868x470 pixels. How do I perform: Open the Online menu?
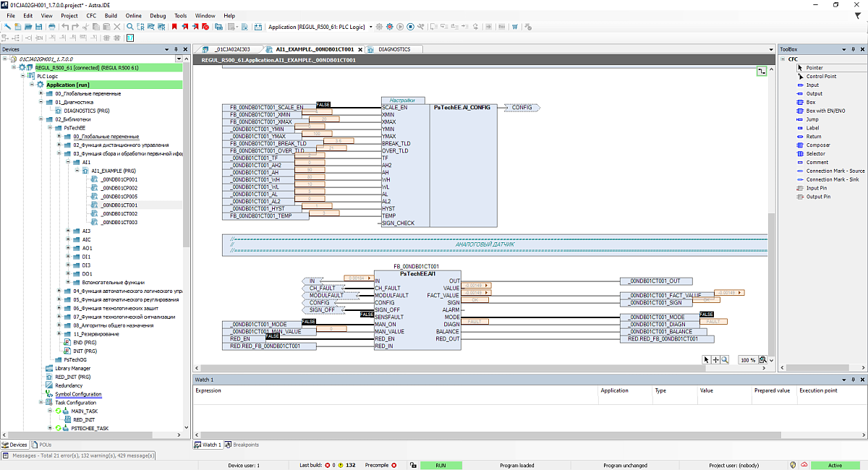(133, 15)
